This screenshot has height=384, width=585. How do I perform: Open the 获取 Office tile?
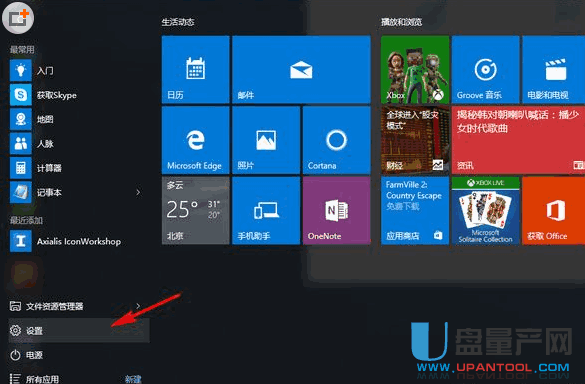(x=554, y=210)
